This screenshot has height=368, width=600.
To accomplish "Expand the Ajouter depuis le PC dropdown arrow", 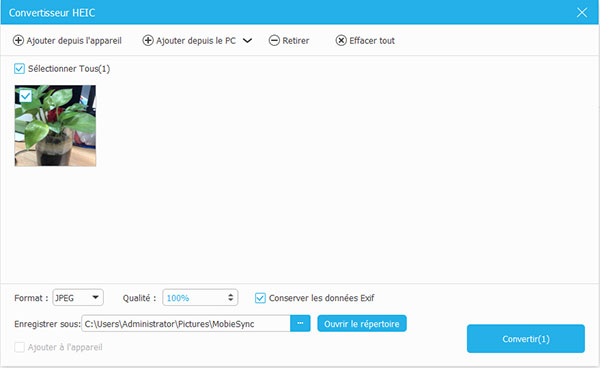I will click(x=248, y=41).
